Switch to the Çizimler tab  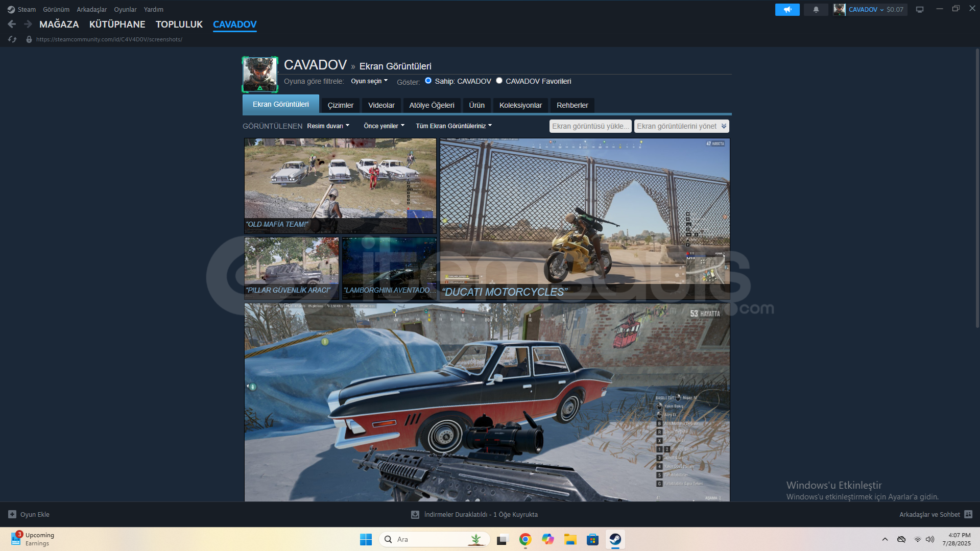click(x=341, y=105)
